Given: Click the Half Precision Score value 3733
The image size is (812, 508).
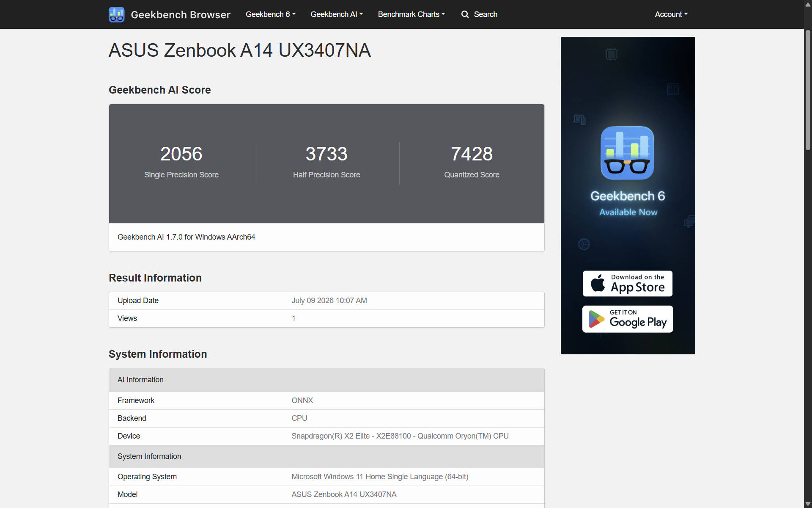Looking at the screenshot, I should pyautogui.click(x=326, y=154).
